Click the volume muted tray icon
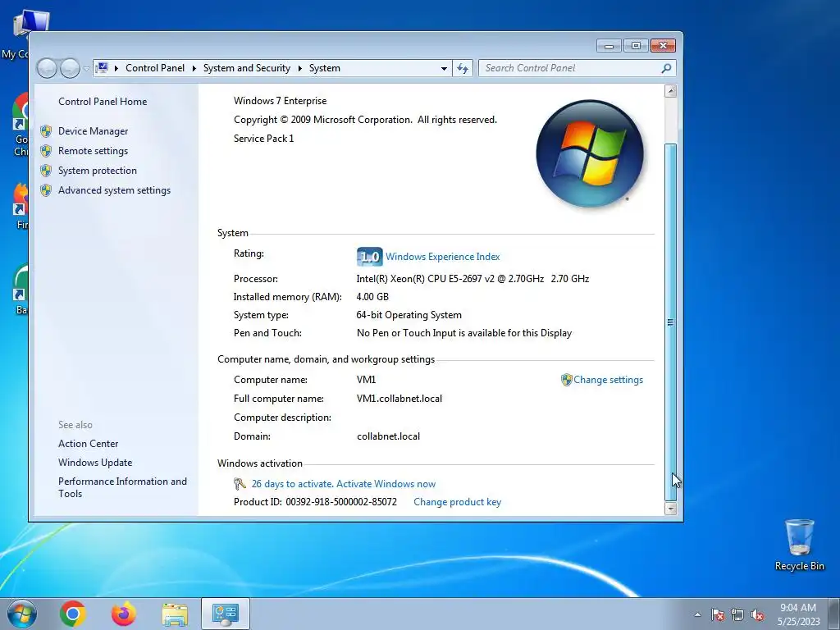 pyautogui.click(x=757, y=614)
